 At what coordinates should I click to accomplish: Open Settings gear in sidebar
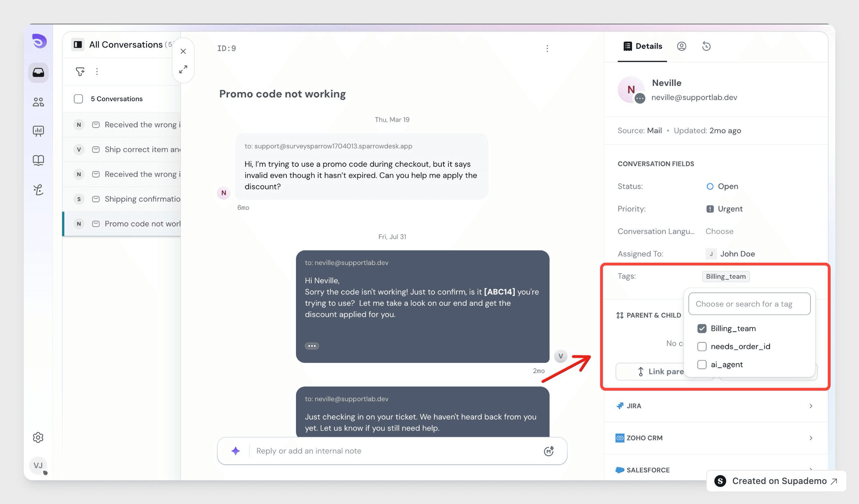(x=38, y=438)
